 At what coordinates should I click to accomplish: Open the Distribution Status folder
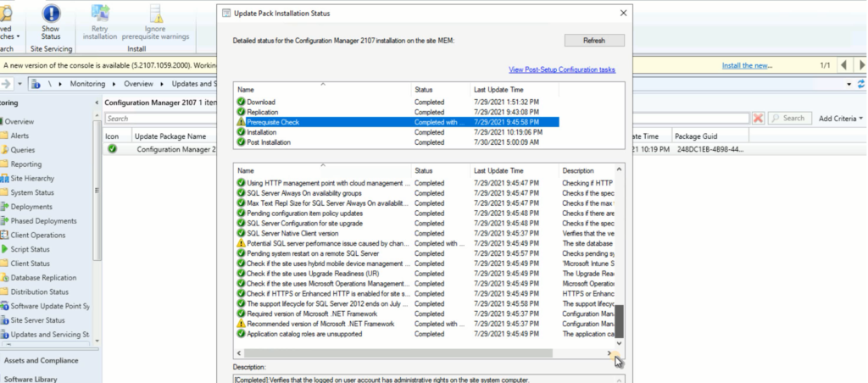(39, 292)
